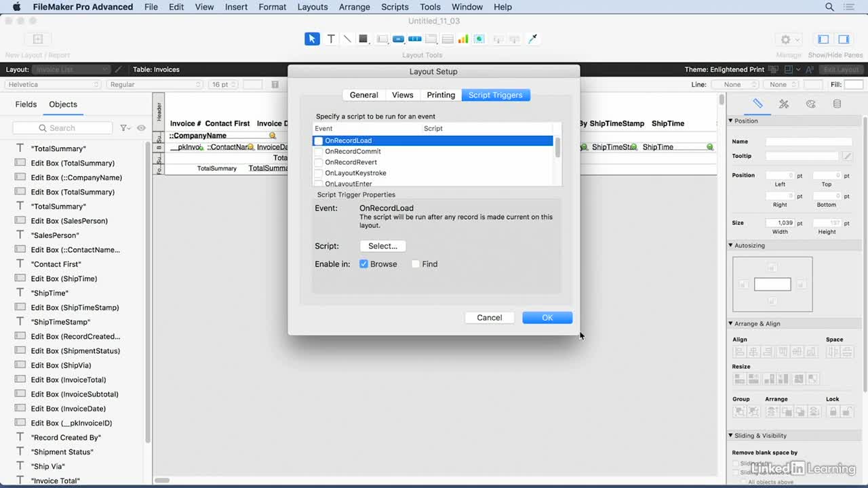Select Edit Box (InvoiceDate) object
This screenshot has width=868, height=488.
click(68, 409)
